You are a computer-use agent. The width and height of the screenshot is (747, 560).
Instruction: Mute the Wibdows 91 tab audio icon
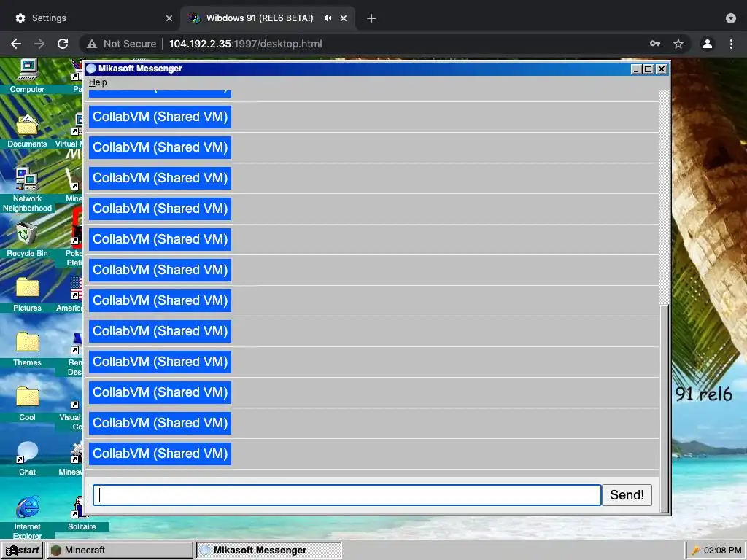pyautogui.click(x=328, y=18)
